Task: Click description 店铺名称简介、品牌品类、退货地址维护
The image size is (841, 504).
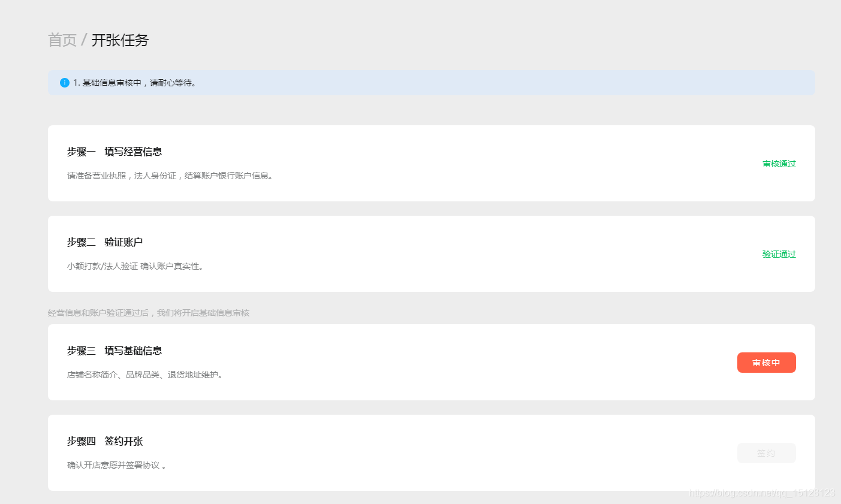Action: pos(146,375)
